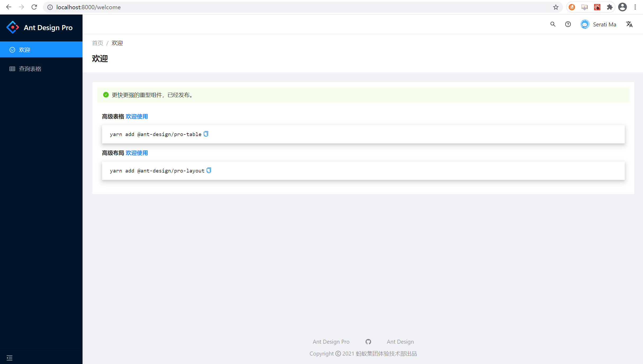Collapse the sidebar with bottom menu-fold icon
The width and height of the screenshot is (643, 364).
[10, 358]
